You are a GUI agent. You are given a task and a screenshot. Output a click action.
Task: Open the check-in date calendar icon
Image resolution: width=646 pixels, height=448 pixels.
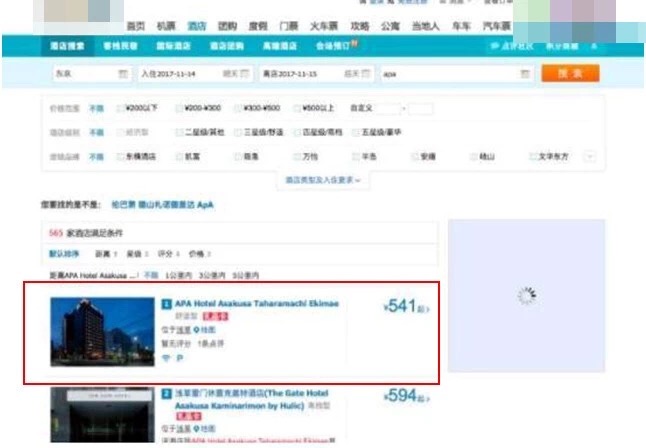[x=245, y=74]
